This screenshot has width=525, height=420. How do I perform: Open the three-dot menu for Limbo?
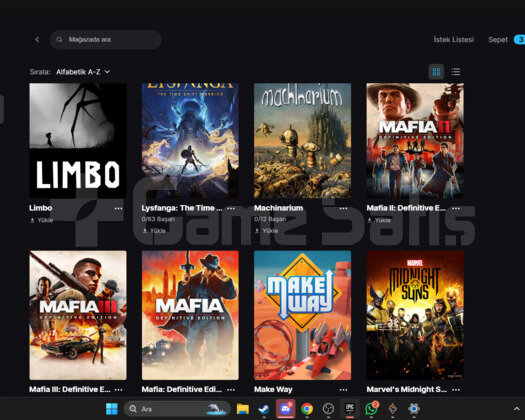coord(119,208)
